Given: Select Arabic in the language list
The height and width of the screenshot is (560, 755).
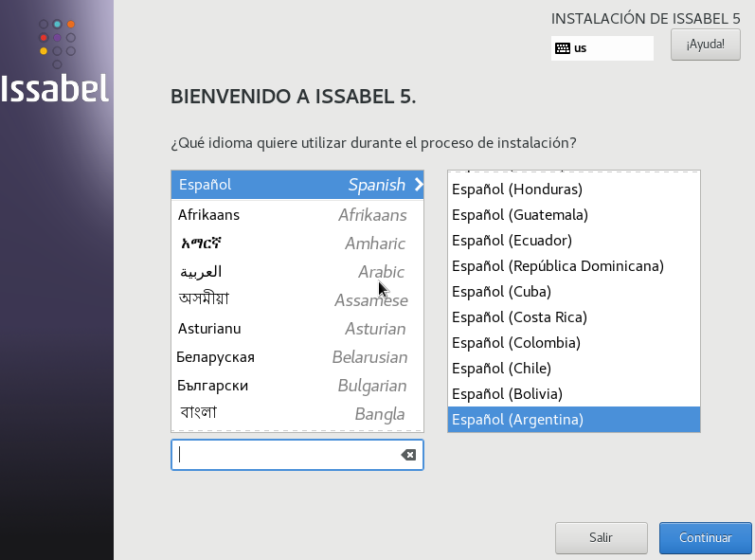Looking at the screenshot, I should point(297,272).
